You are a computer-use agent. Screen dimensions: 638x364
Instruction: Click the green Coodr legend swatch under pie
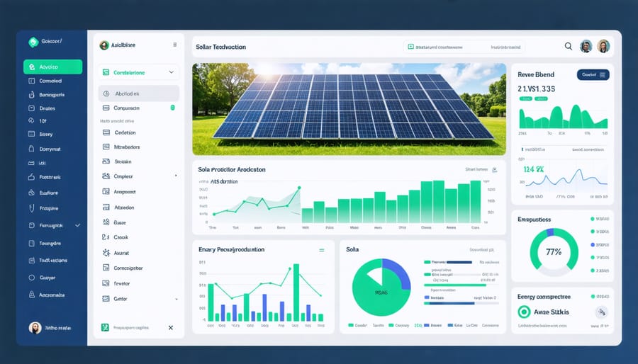click(351, 326)
